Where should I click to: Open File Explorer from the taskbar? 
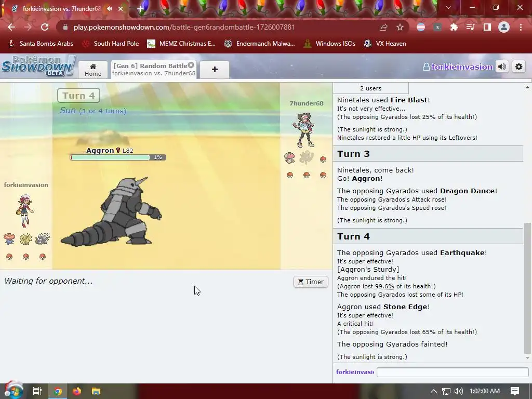coord(96,391)
